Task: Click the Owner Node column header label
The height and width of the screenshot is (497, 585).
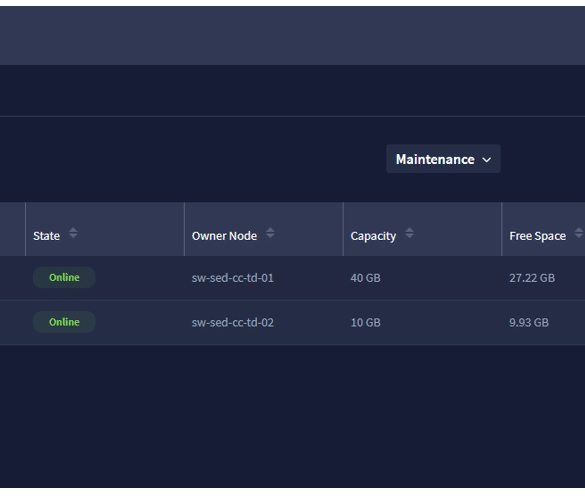Action: 224,236
